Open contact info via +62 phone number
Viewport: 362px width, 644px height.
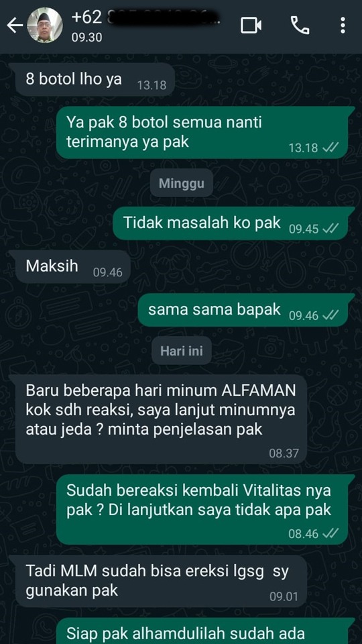[145, 18]
